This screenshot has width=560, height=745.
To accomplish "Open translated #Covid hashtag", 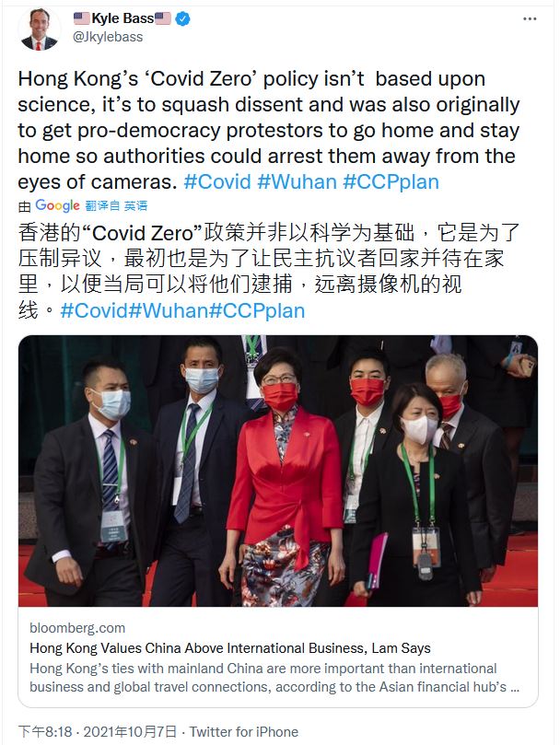I will click(x=94, y=310).
